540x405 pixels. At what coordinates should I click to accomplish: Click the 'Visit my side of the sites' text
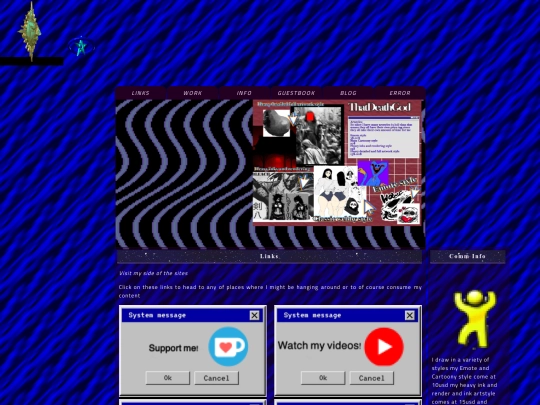point(153,273)
